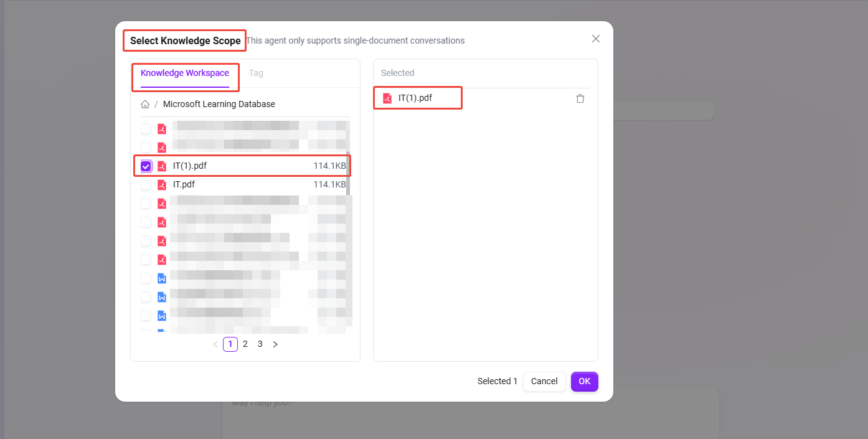Click the PDF icon next to IT(1).pdf in the file list
The image size is (868, 439).
pos(162,166)
